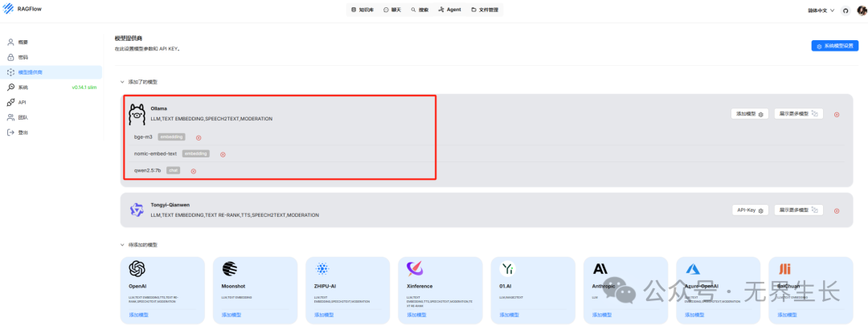
Task: Click API-Key button for Tongyi-Qianwen
Action: (x=750, y=210)
